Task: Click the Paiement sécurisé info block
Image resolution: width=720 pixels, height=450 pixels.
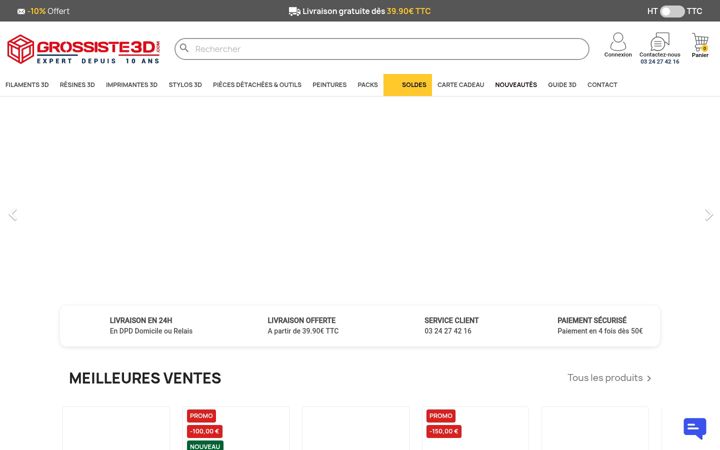Action: pos(600,326)
